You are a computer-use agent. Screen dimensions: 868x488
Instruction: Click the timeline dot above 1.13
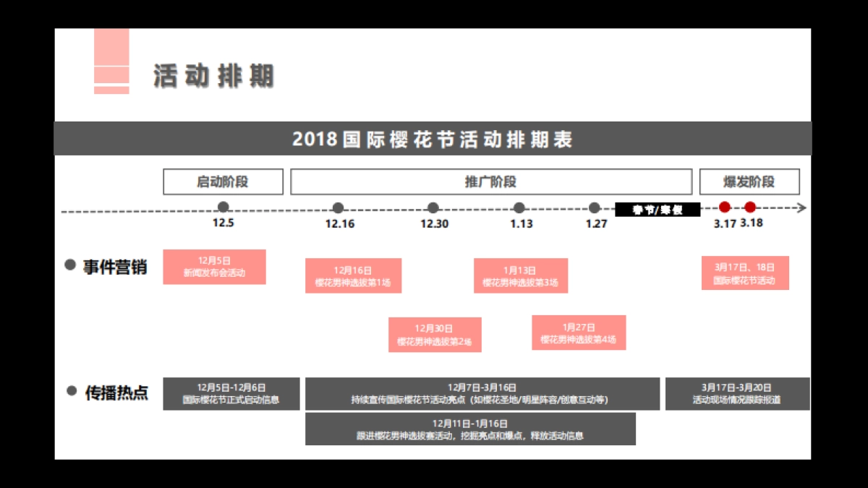coord(519,207)
